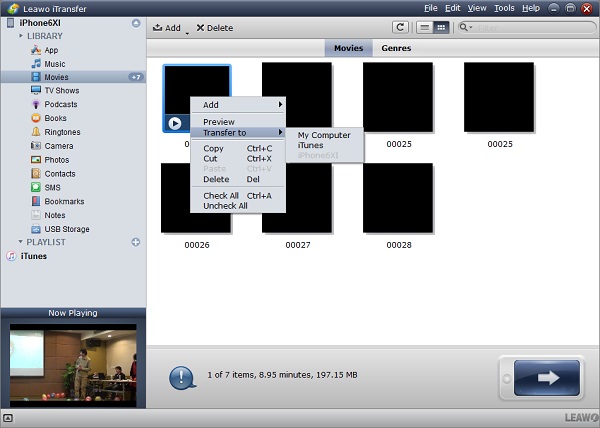Switch to the Genres tab

(x=396, y=48)
